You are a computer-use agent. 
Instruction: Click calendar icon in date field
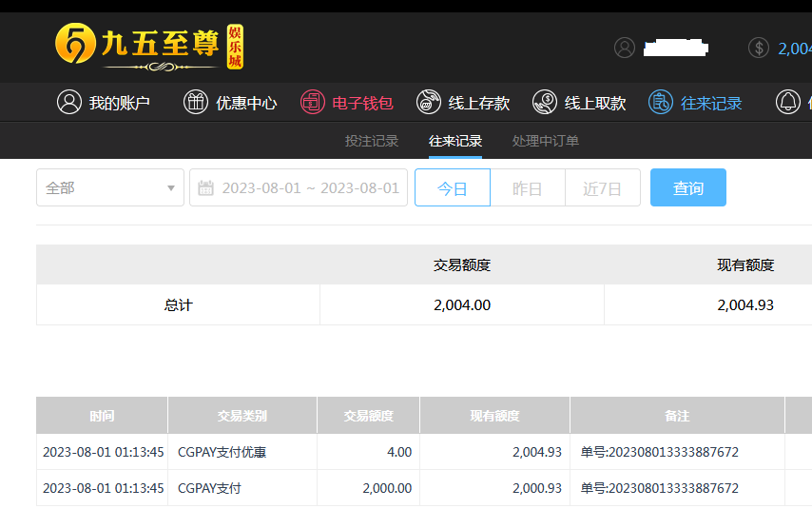[x=205, y=188]
